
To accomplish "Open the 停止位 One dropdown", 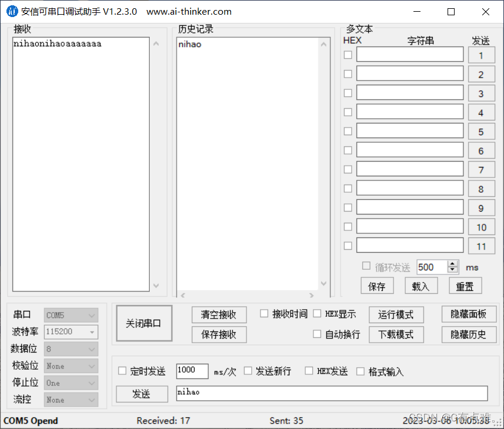I will tap(71, 383).
